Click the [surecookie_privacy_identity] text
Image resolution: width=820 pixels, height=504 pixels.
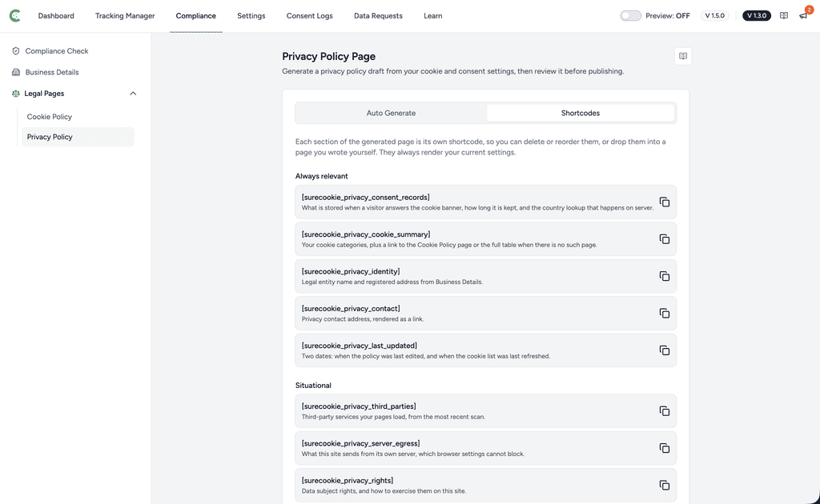coord(351,271)
